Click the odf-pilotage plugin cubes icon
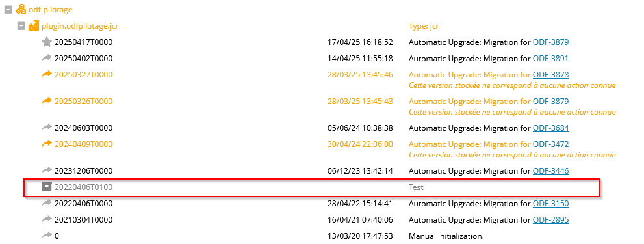 [x=21, y=9]
